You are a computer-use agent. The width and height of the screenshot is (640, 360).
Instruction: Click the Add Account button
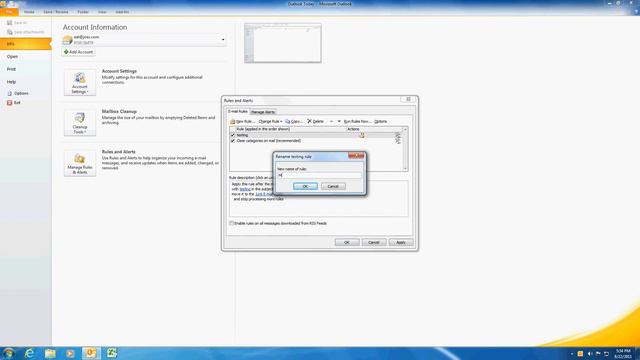point(78,52)
